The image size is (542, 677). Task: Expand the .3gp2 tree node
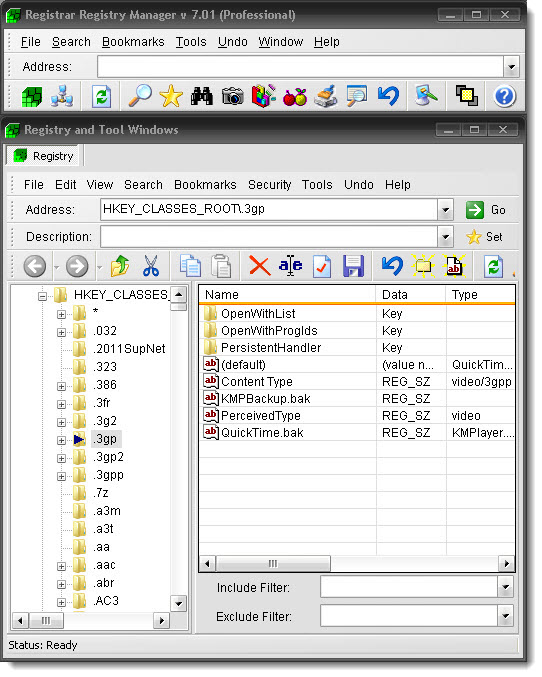pyautogui.click(x=61, y=459)
